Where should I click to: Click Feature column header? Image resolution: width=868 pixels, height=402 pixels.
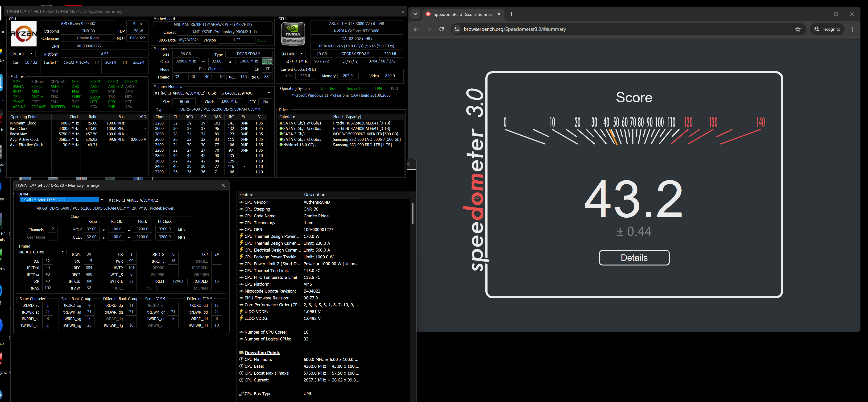269,195
